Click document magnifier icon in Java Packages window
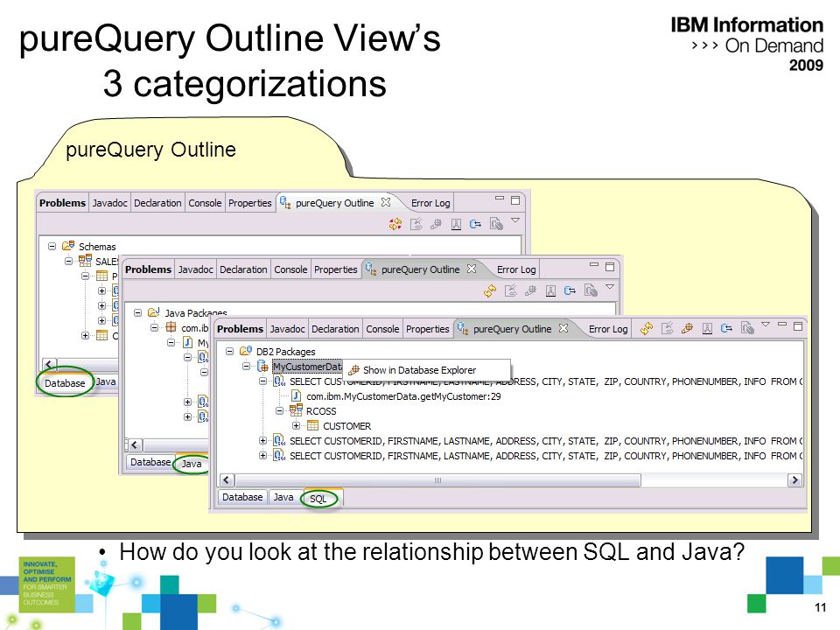The width and height of the screenshot is (840, 630). [591, 290]
